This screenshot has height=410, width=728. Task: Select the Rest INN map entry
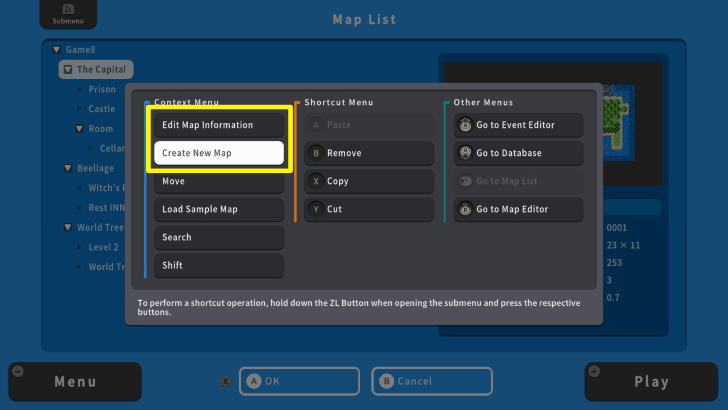(106, 208)
